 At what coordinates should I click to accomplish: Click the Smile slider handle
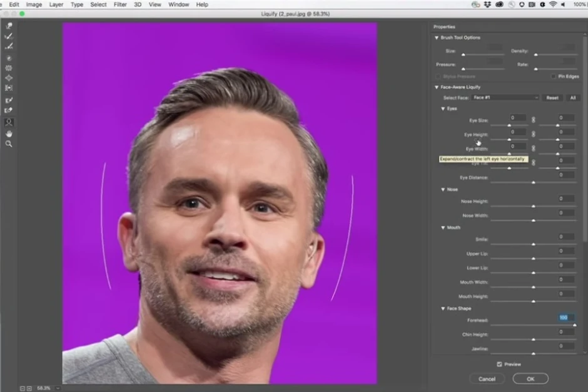tap(533, 244)
